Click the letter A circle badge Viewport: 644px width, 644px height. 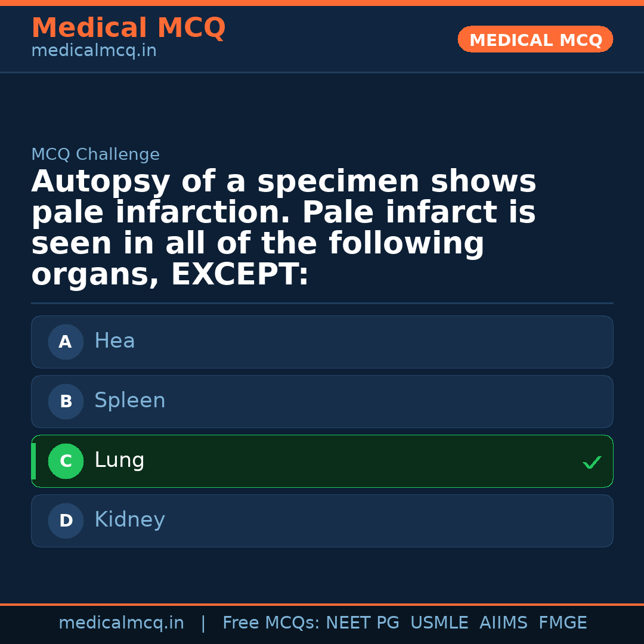pyautogui.click(x=66, y=342)
